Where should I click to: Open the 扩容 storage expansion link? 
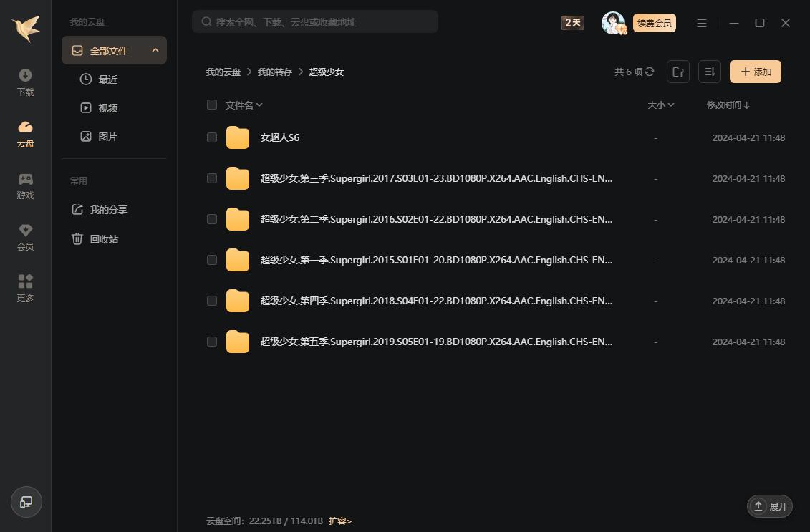[x=339, y=521]
